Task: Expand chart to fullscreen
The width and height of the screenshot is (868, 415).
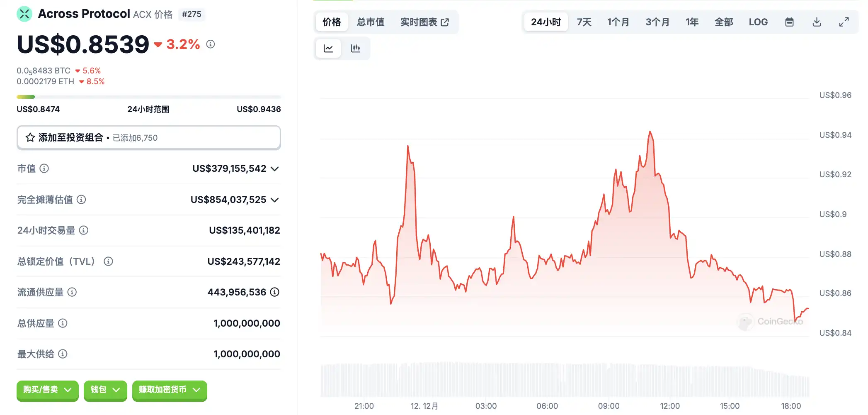Action: pyautogui.click(x=844, y=22)
